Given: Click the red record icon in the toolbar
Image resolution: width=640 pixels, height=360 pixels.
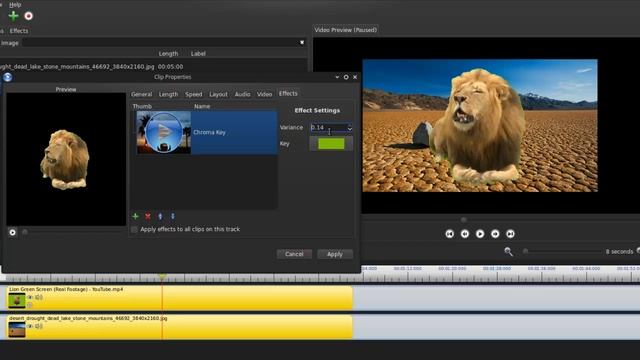Looking at the screenshot, I should click(29, 16).
